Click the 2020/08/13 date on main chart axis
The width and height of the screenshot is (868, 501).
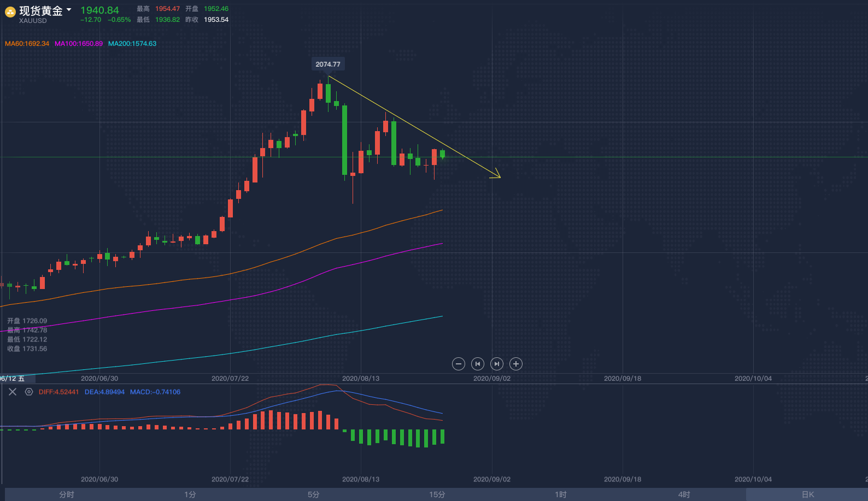pyautogui.click(x=361, y=378)
